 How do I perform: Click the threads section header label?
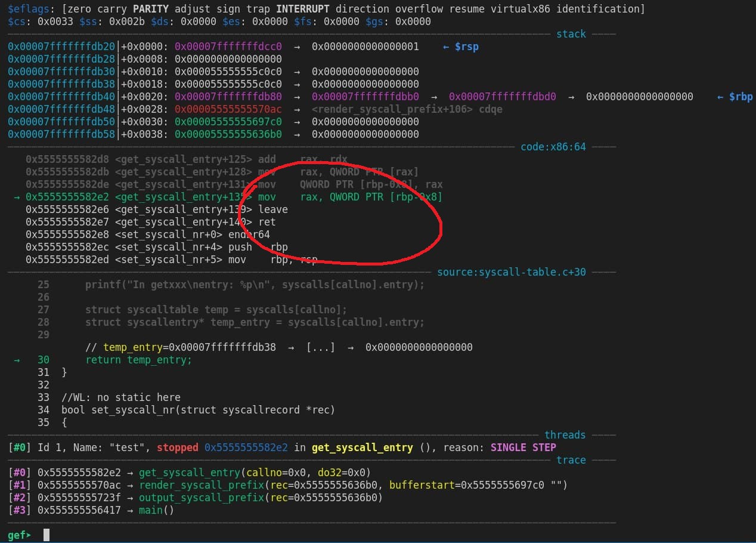pyautogui.click(x=565, y=435)
